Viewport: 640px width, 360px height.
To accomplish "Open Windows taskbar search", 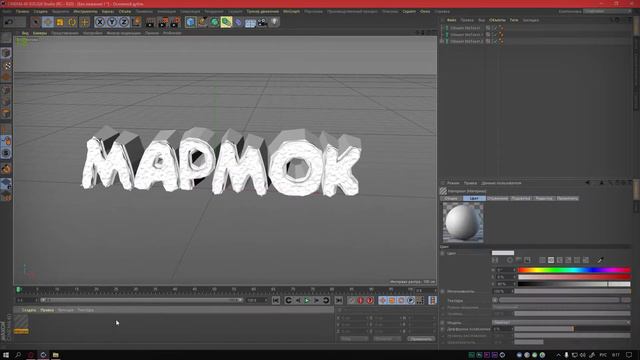I will 18,355.
